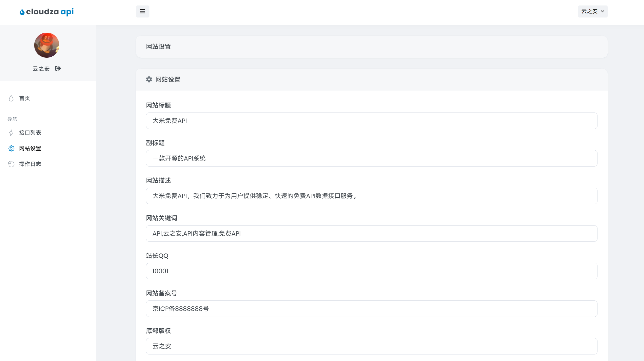Click the cloudza api logo
This screenshot has height=361, width=644.
pyautogui.click(x=47, y=12)
